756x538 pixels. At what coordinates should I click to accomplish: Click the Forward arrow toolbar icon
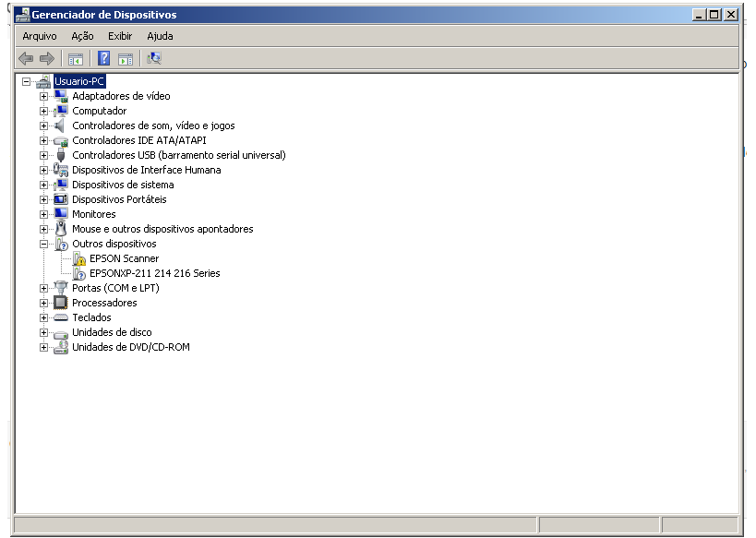pos(47,59)
